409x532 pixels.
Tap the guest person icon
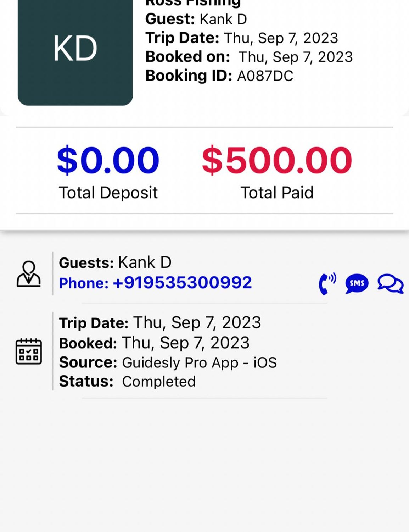(28, 274)
